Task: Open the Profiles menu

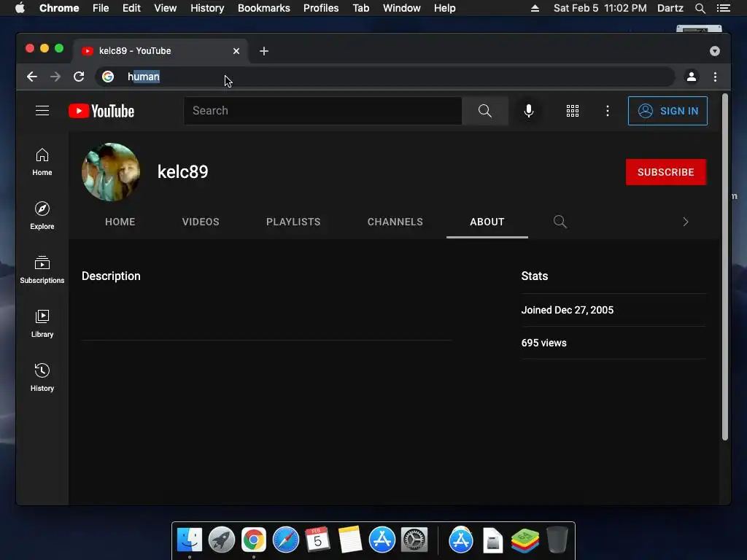Action: [321, 8]
